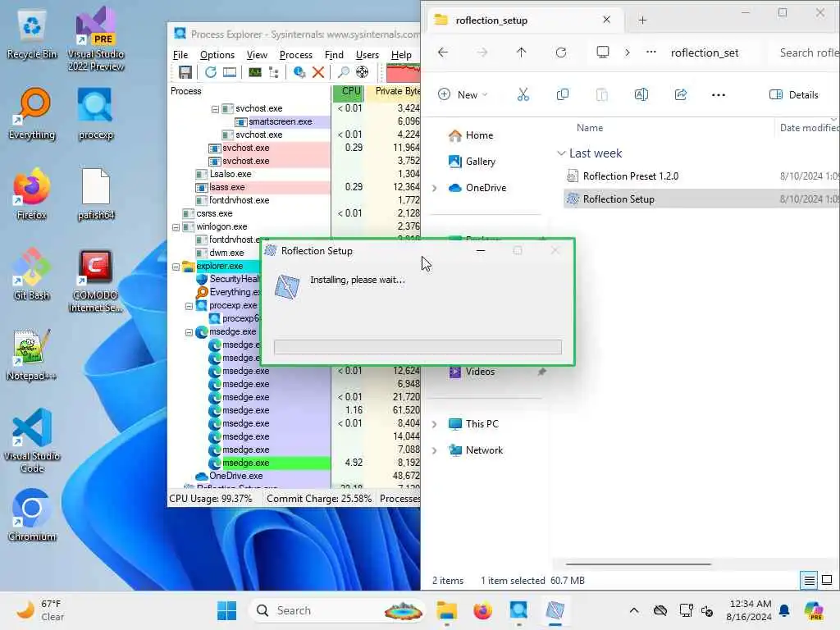The height and width of the screenshot is (630, 840).
Task: Open Firefox from the taskbar
Action: click(482, 610)
